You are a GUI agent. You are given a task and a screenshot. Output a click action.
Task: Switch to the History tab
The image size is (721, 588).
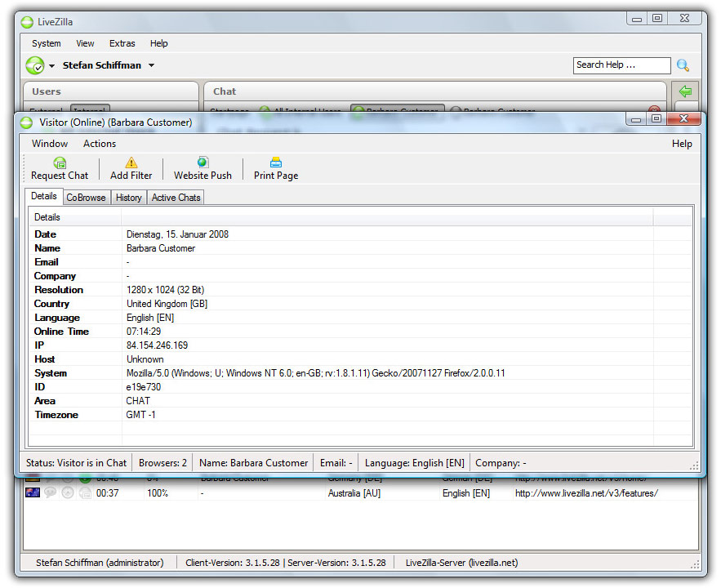coord(129,198)
